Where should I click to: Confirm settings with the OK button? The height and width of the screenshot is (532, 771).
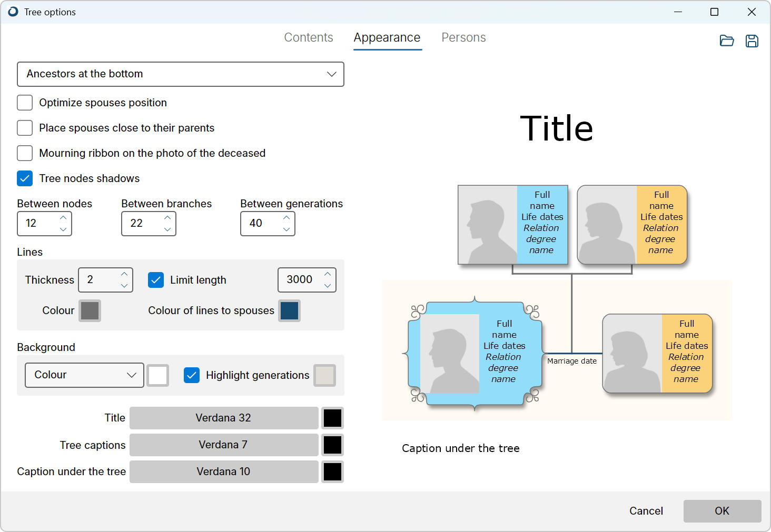[x=722, y=511]
